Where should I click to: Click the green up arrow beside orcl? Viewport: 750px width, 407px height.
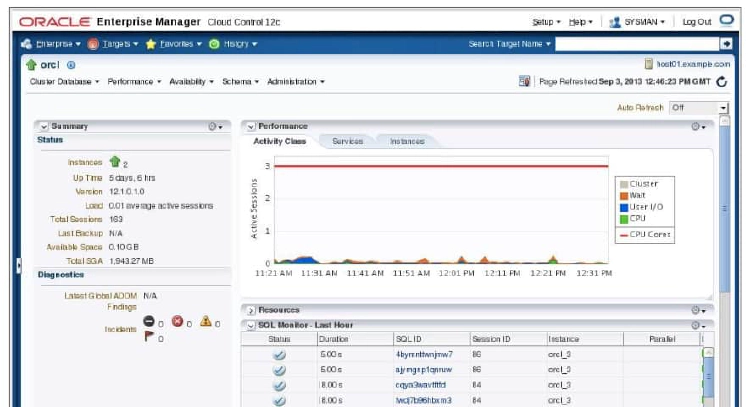(32, 65)
